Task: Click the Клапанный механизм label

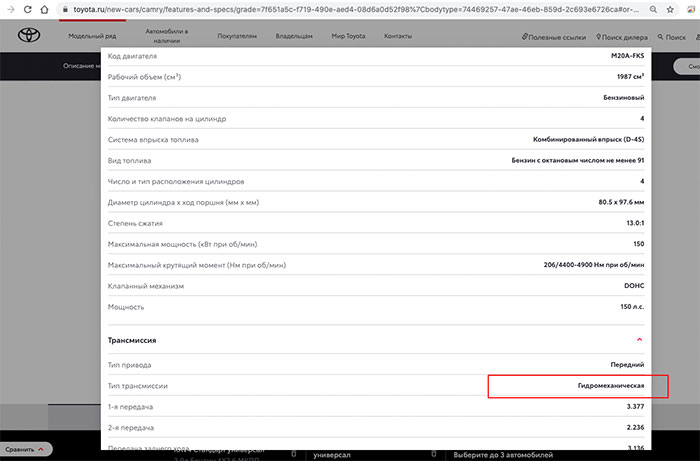Action: (x=146, y=286)
